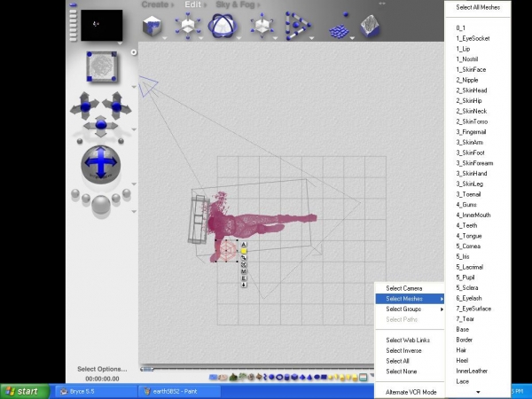Screen dimensions: 532x399
Task: Open the dropdown triangle beside Materials cube
Action: (x=165, y=38)
